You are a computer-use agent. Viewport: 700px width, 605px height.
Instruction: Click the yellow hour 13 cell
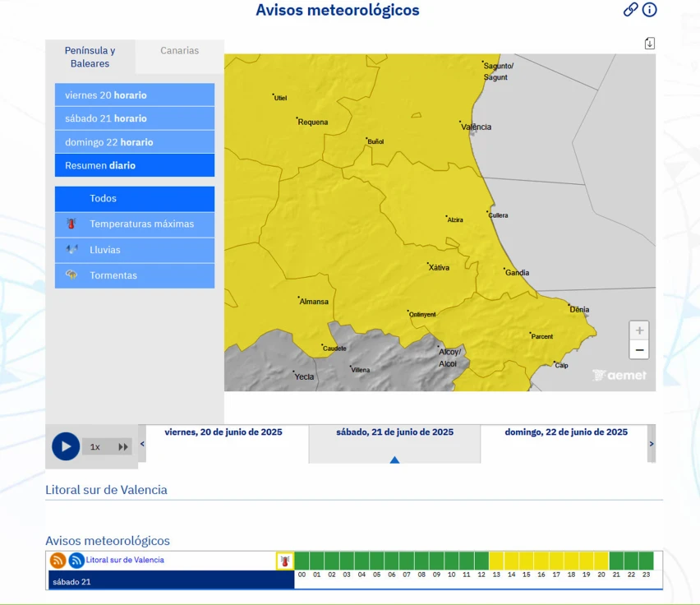496,561
